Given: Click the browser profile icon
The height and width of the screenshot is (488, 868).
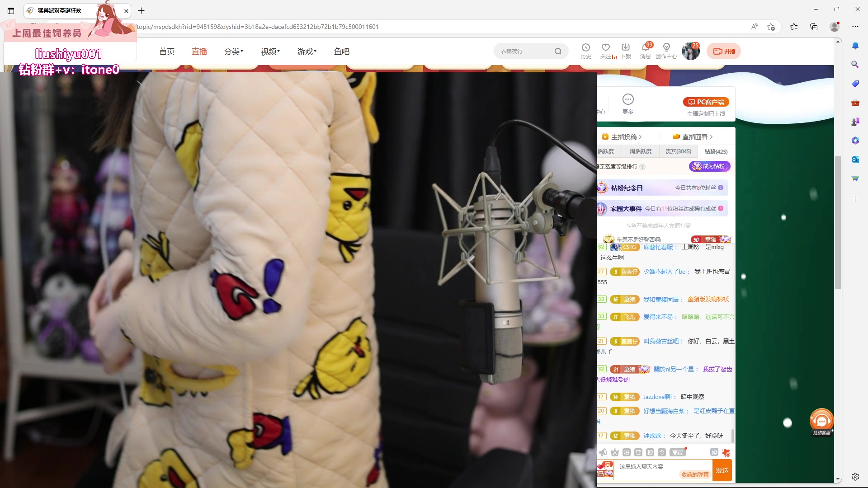Looking at the screenshot, I should (835, 27).
